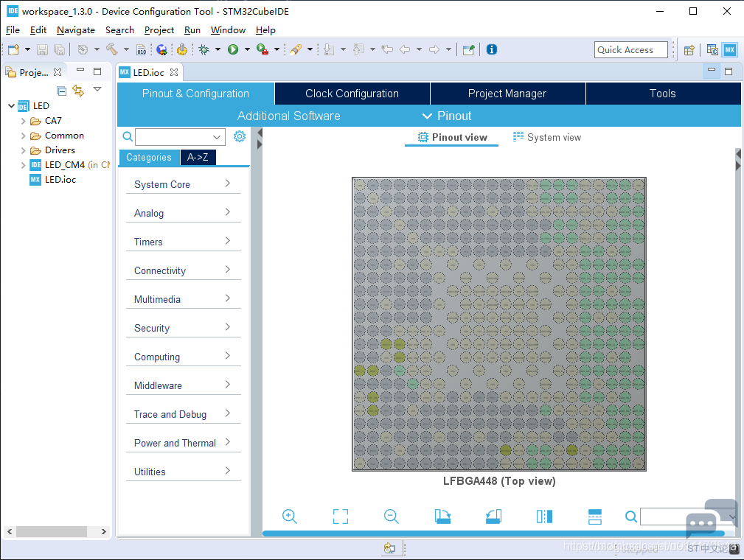Click the debug bug icon in toolbar
Image resolution: width=744 pixels, height=560 pixels.
coord(204,49)
